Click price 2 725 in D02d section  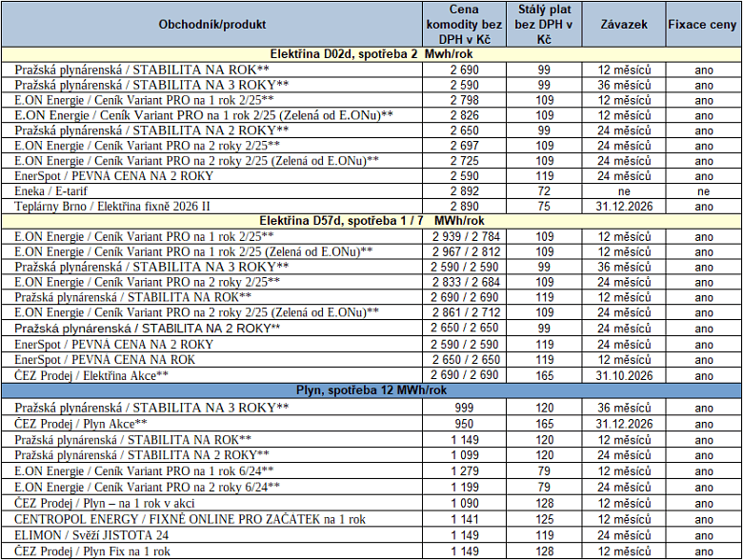[x=465, y=161]
